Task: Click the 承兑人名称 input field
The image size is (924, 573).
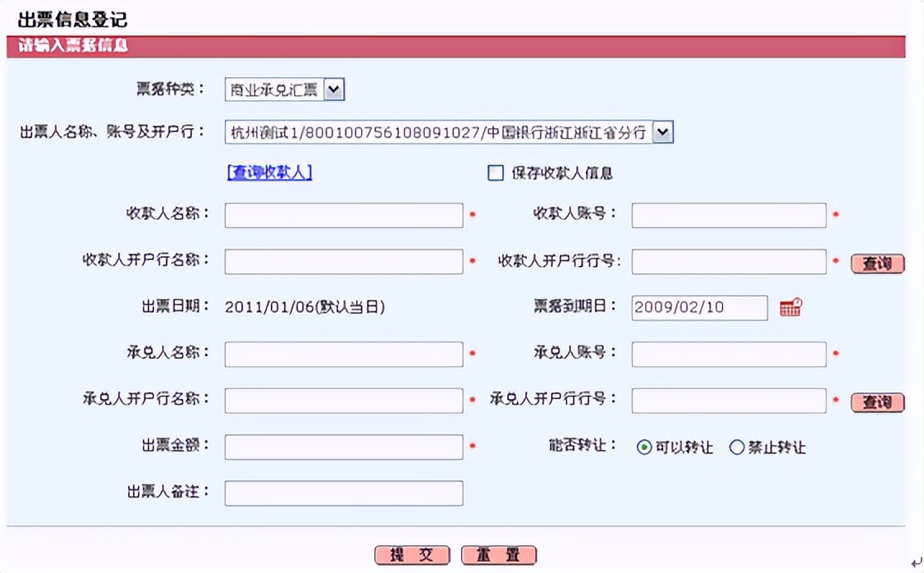Action: pos(343,354)
